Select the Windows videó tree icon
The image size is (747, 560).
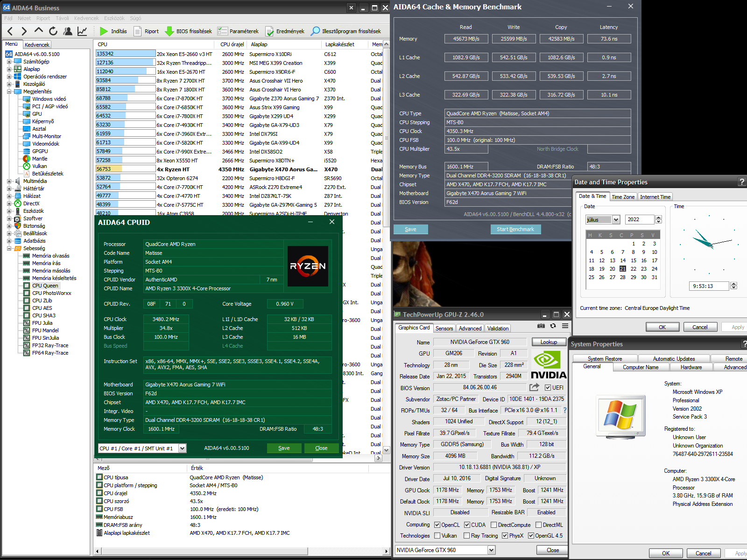click(27, 99)
